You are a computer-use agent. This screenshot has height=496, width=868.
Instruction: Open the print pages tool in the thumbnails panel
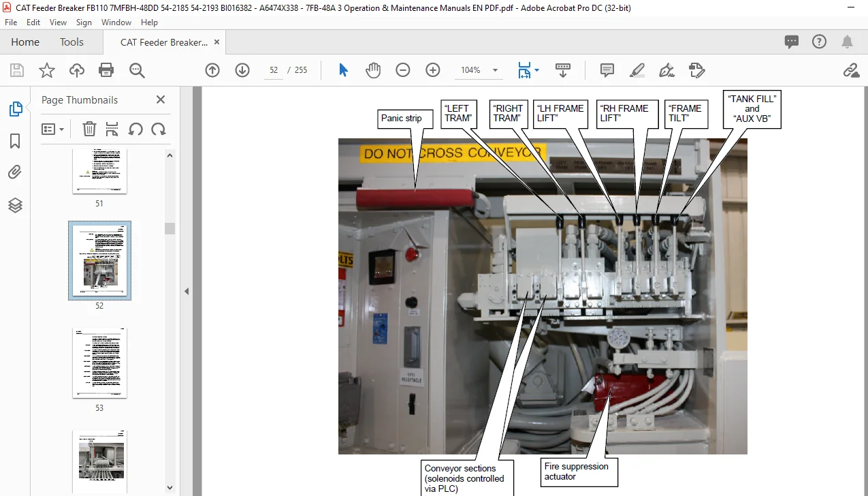(x=112, y=129)
